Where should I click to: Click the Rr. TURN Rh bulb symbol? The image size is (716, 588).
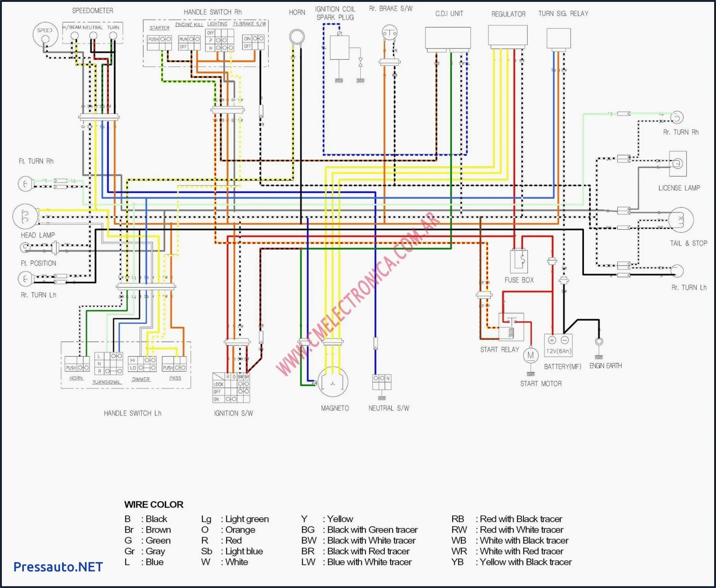coord(677,118)
